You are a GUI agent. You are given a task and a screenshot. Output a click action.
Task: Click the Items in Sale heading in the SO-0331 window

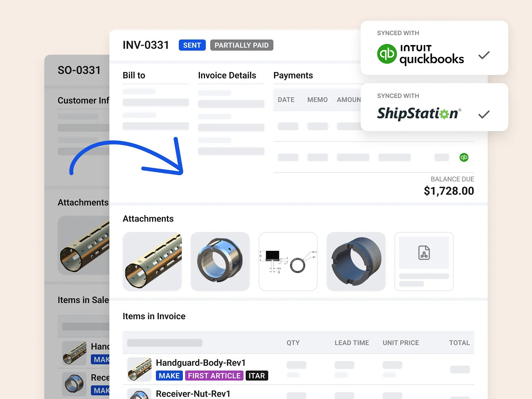(x=83, y=300)
